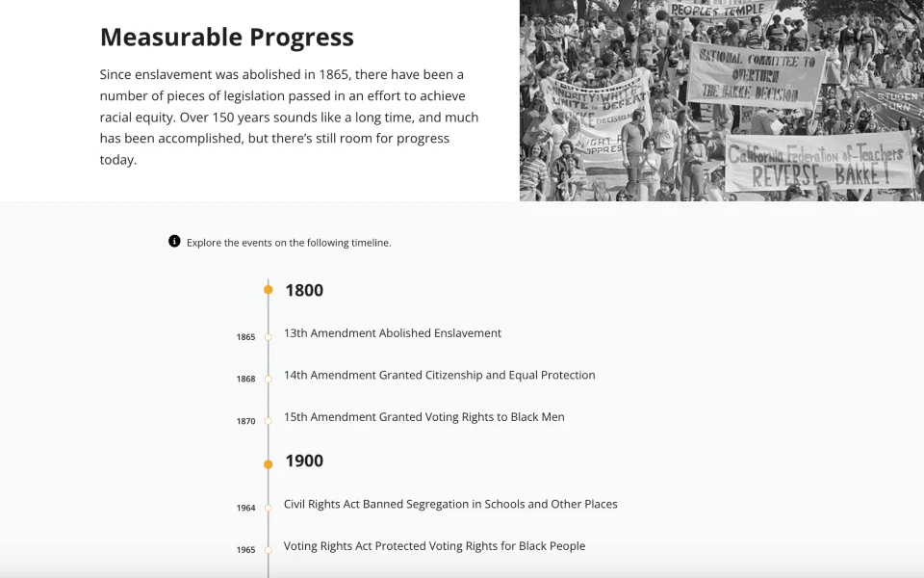Screen dimensions: 924x578
Task: Click the 1964 year label
Action: coord(246,508)
